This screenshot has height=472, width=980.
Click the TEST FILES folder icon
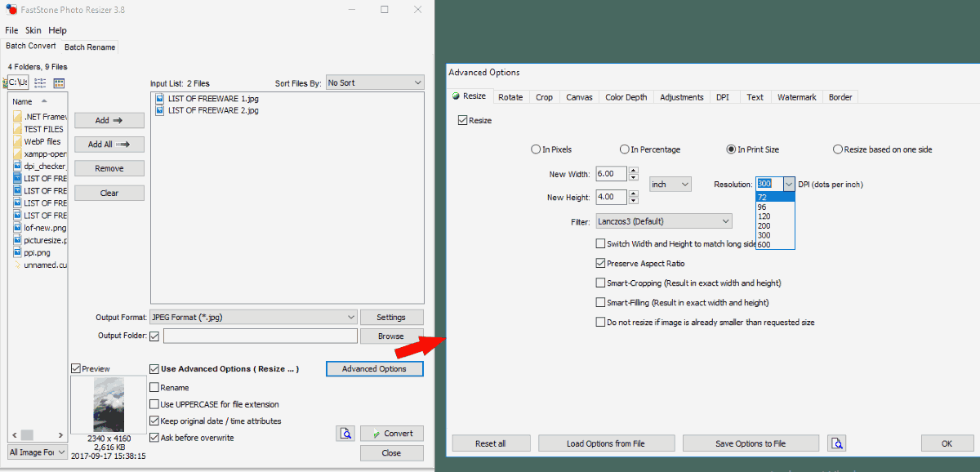pos(17,129)
